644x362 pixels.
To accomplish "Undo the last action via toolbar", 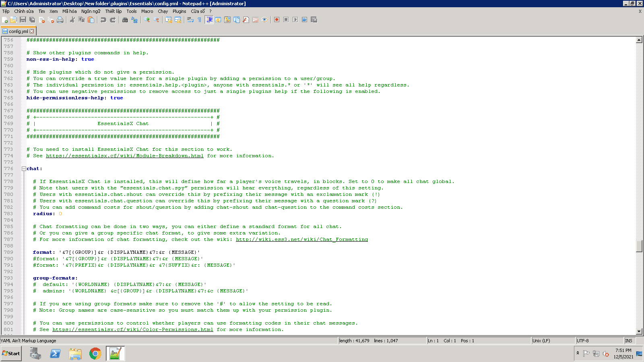I will 103,20.
